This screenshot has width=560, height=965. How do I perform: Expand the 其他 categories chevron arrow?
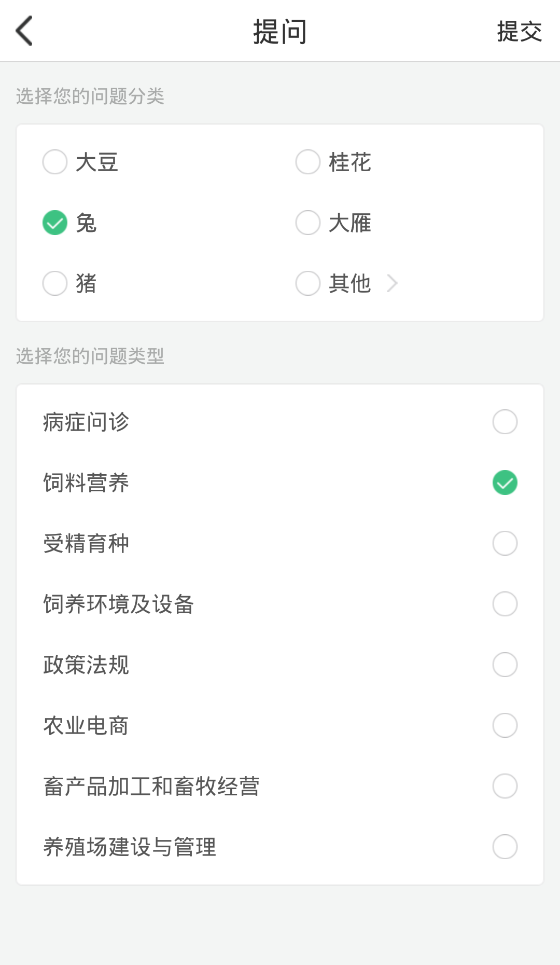[393, 283]
